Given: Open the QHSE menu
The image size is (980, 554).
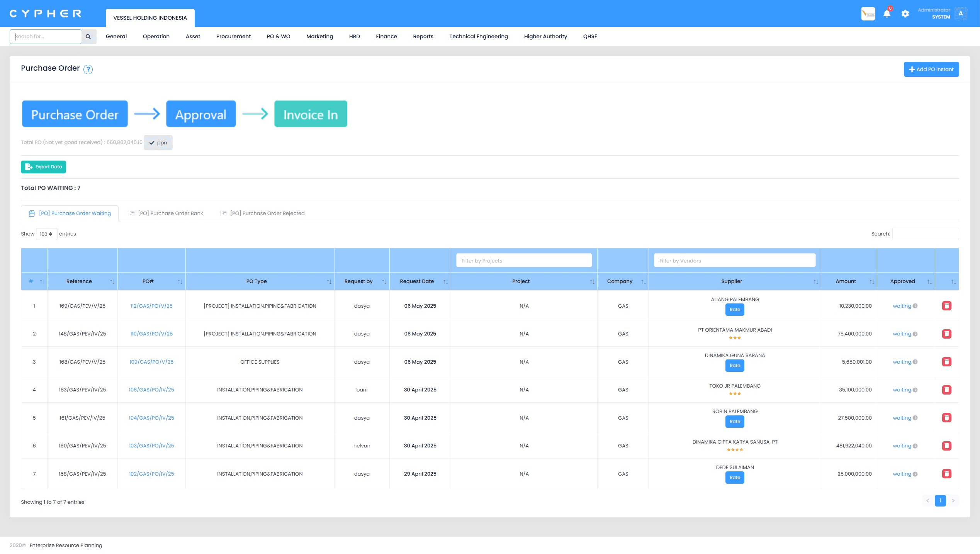Looking at the screenshot, I should coord(590,37).
